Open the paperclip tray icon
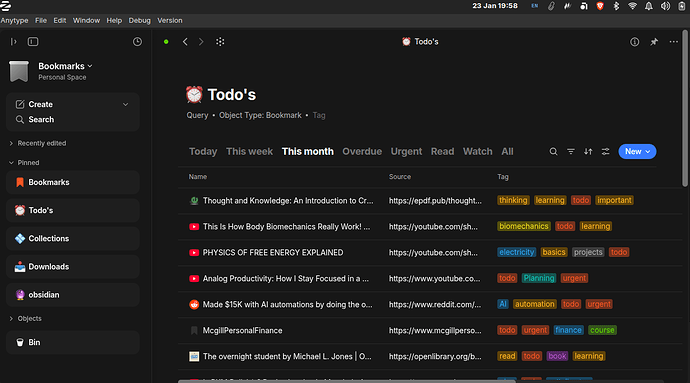The image size is (690, 383). 551,6
